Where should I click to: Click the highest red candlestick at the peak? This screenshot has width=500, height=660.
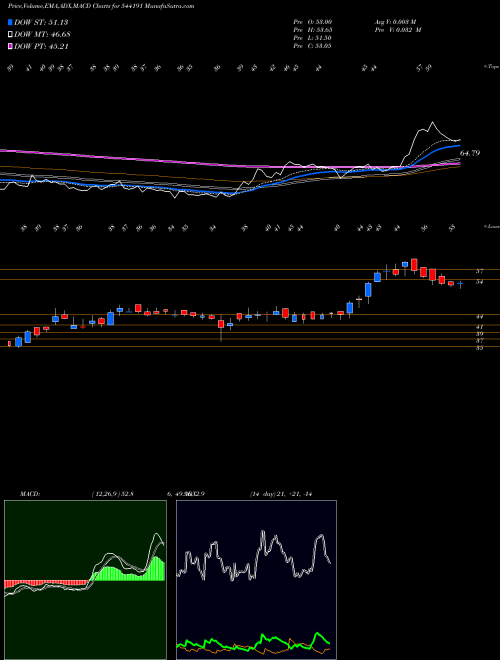click(414, 265)
